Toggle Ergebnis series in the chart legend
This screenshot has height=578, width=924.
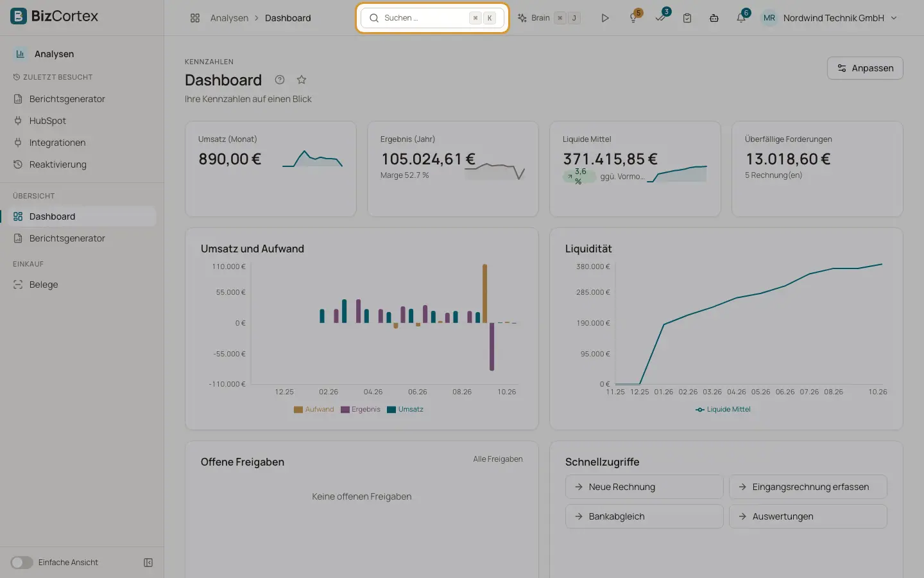point(361,409)
